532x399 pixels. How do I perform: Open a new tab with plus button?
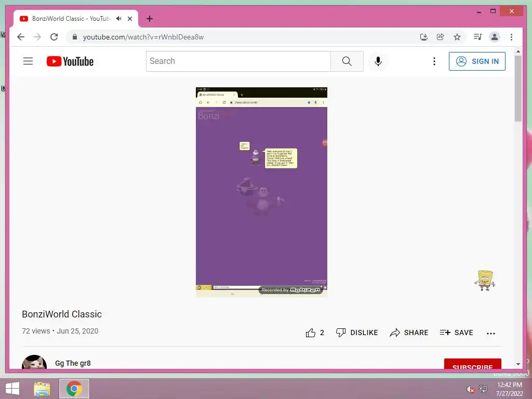[x=150, y=19]
